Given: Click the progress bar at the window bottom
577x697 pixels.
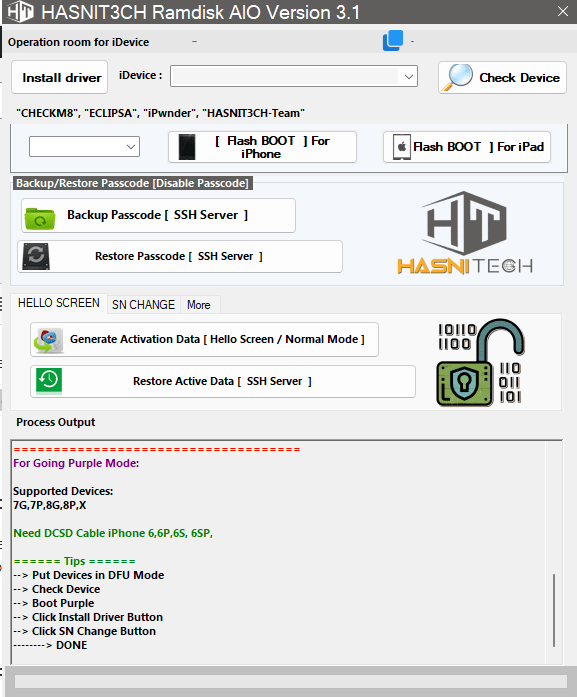Looking at the screenshot, I should pyautogui.click(x=291, y=681).
